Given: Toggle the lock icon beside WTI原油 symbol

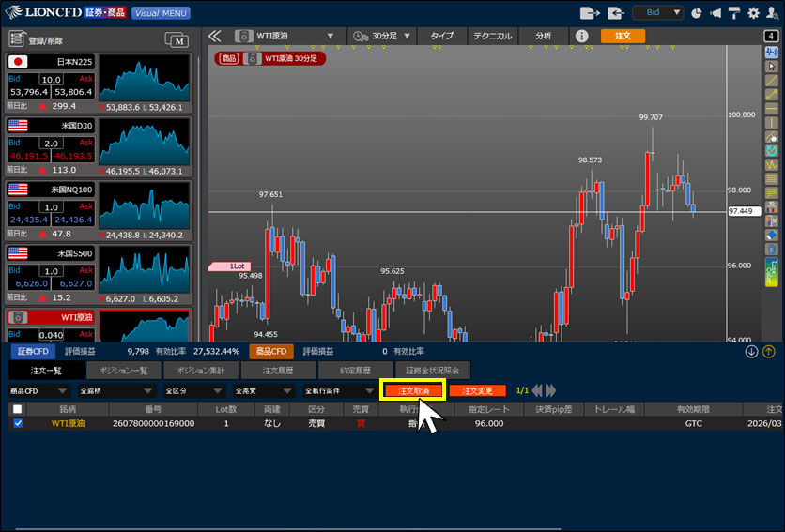Looking at the screenshot, I should pos(242,36).
